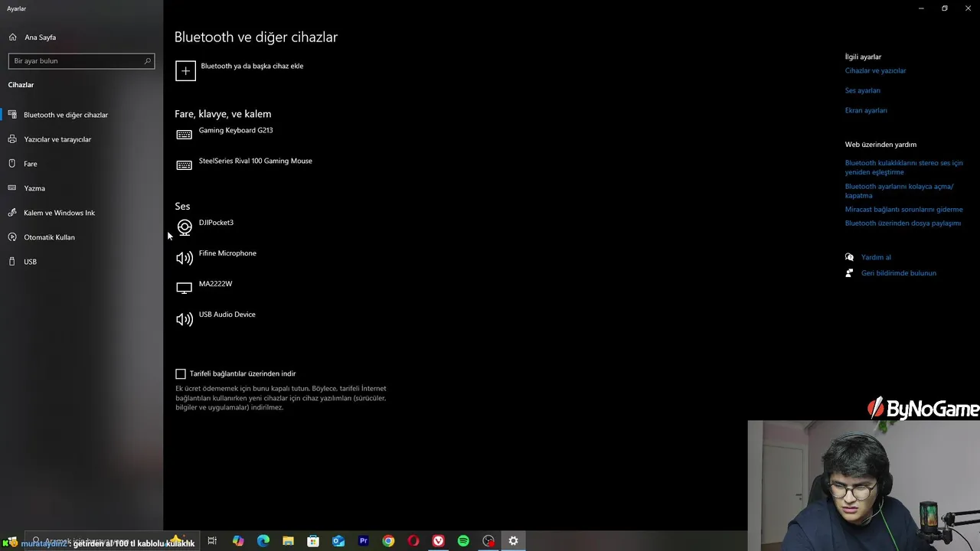
Task: Enable Tarifeli bağlantılar üzerinden indir checkbox
Action: [181, 373]
